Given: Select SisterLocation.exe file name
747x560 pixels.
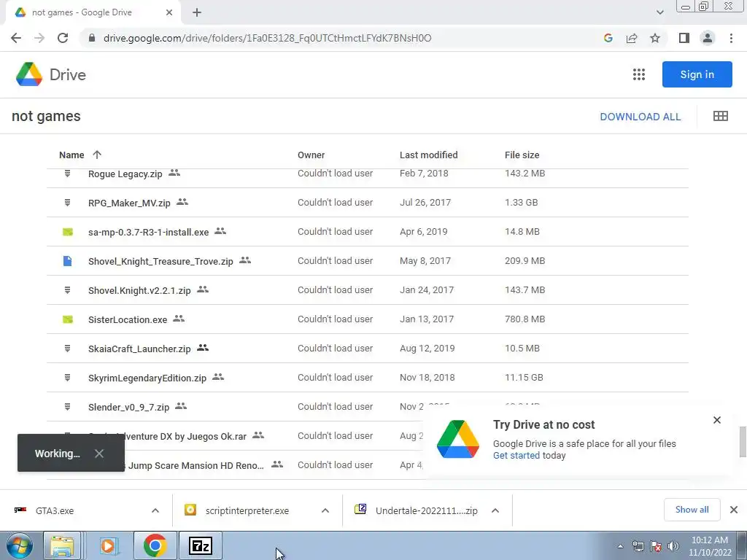Looking at the screenshot, I should click(128, 319).
